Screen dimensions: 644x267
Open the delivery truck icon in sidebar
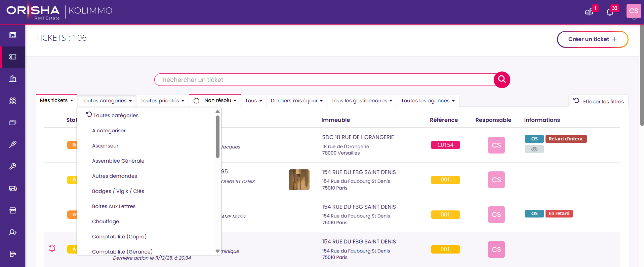[x=13, y=189]
